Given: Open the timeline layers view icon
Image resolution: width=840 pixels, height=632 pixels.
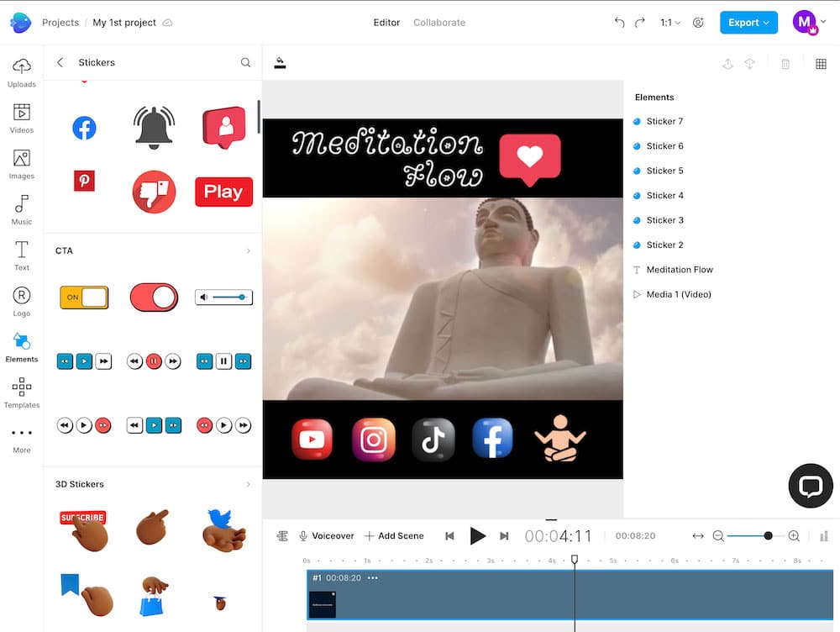Looking at the screenshot, I should [282, 535].
